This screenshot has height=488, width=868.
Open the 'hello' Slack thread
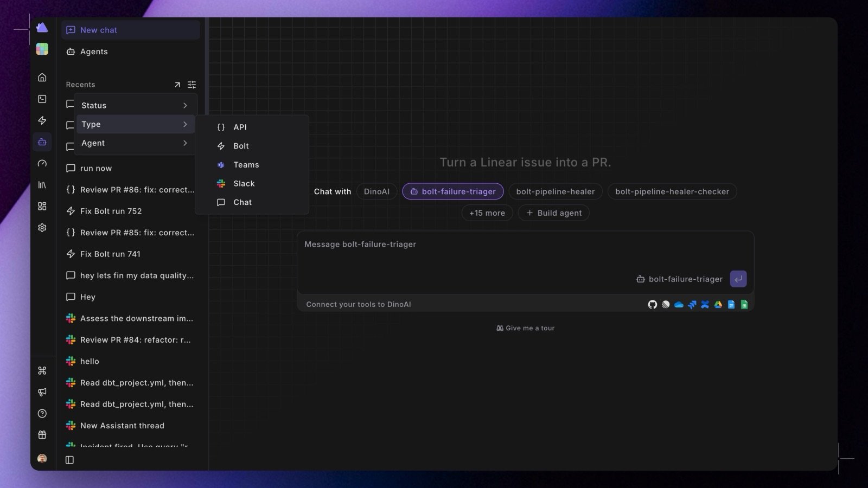pyautogui.click(x=130, y=361)
